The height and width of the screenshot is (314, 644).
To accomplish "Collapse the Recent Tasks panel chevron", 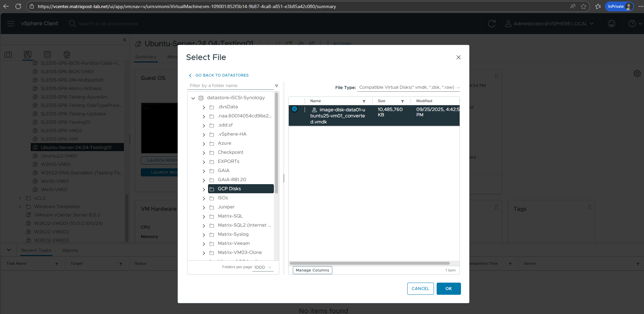I will [x=9, y=250].
